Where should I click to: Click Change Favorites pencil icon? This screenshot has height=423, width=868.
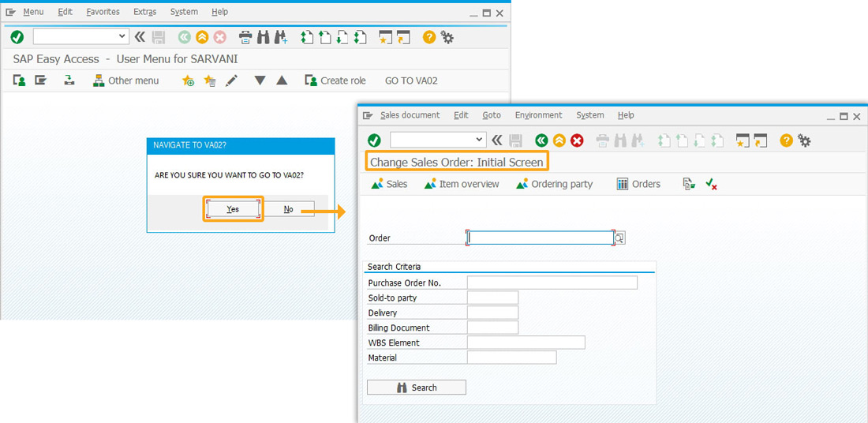(231, 80)
